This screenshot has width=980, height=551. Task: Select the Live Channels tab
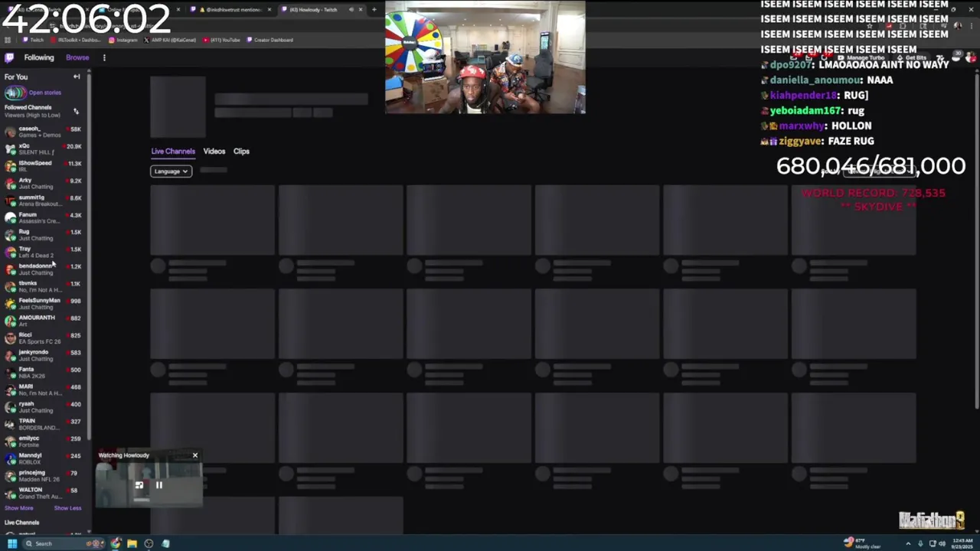[173, 152]
